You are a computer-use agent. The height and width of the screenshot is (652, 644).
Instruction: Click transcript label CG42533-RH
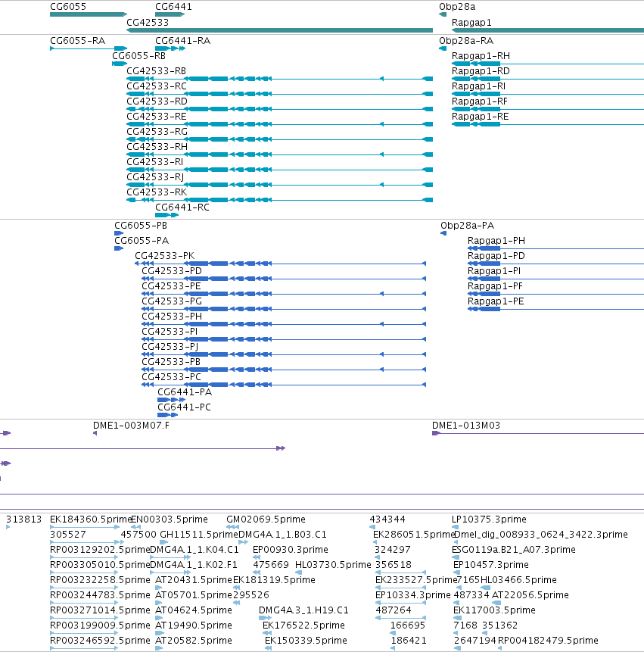pyautogui.click(x=157, y=147)
